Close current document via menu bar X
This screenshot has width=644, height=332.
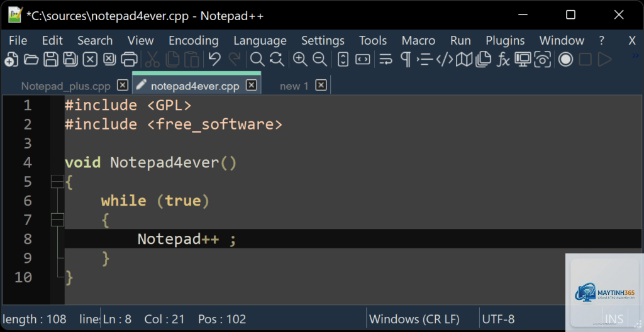pyautogui.click(x=632, y=40)
